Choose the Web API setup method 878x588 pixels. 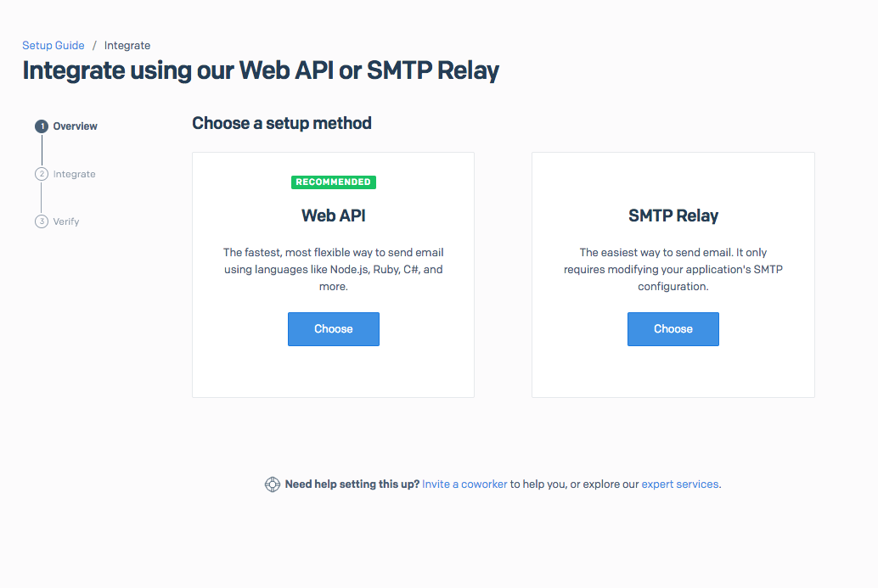pyautogui.click(x=334, y=329)
